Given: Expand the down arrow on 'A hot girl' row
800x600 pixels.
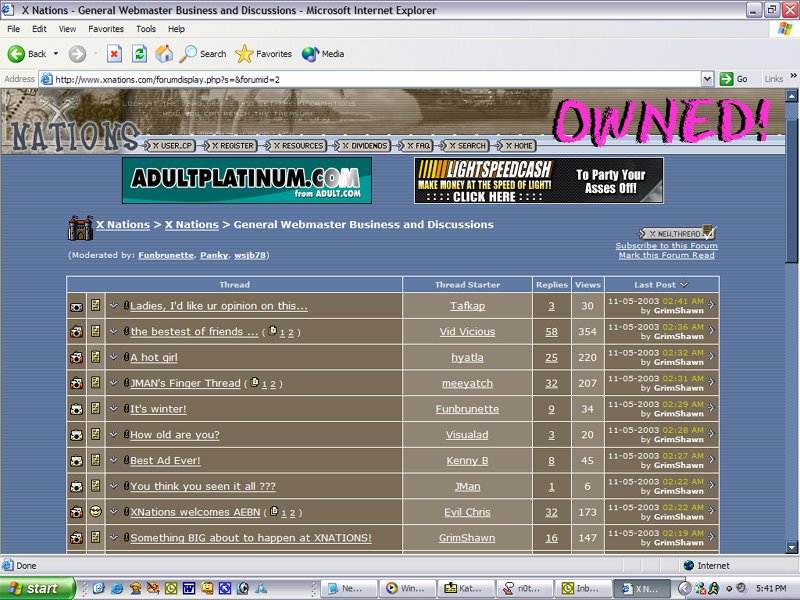Looking at the screenshot, I should [114, 357].
